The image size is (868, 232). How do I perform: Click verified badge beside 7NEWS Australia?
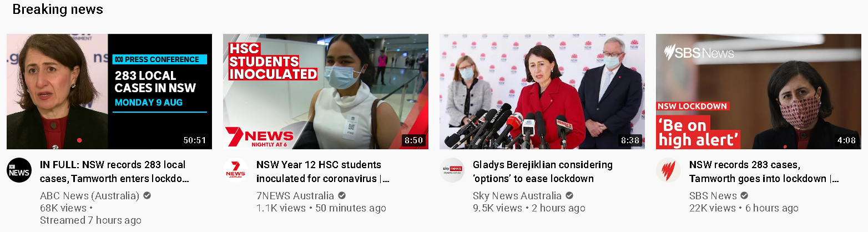point(342,196)
